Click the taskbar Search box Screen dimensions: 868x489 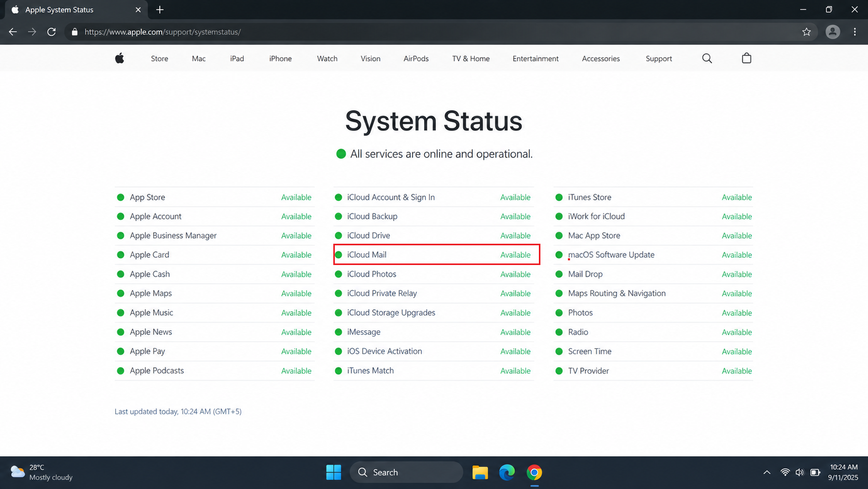click(x=406, y=472)
